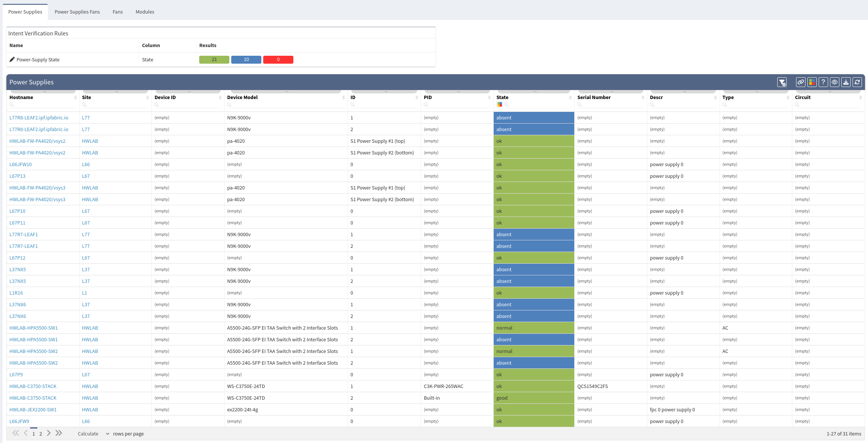Refresh the Power Supplies table
The height and width of the screenshot is (443, 868).
click(857, 82)
